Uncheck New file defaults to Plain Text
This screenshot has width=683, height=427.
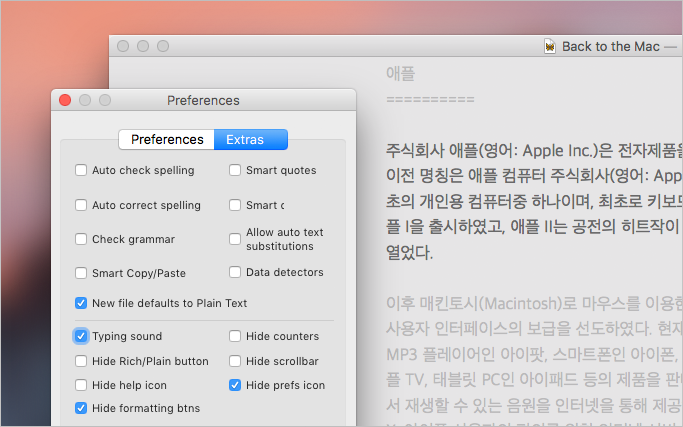coord(81,303)
